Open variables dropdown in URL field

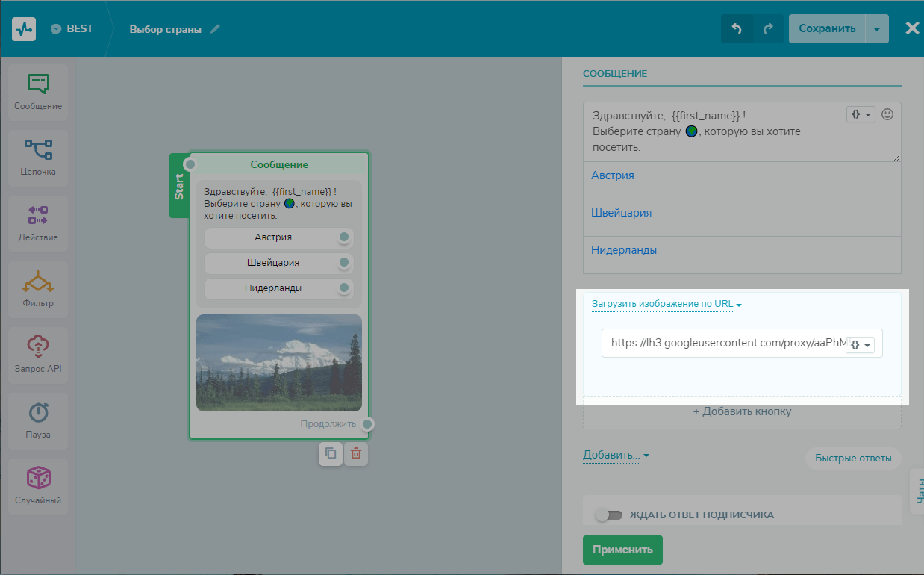(x=860, y=345)
